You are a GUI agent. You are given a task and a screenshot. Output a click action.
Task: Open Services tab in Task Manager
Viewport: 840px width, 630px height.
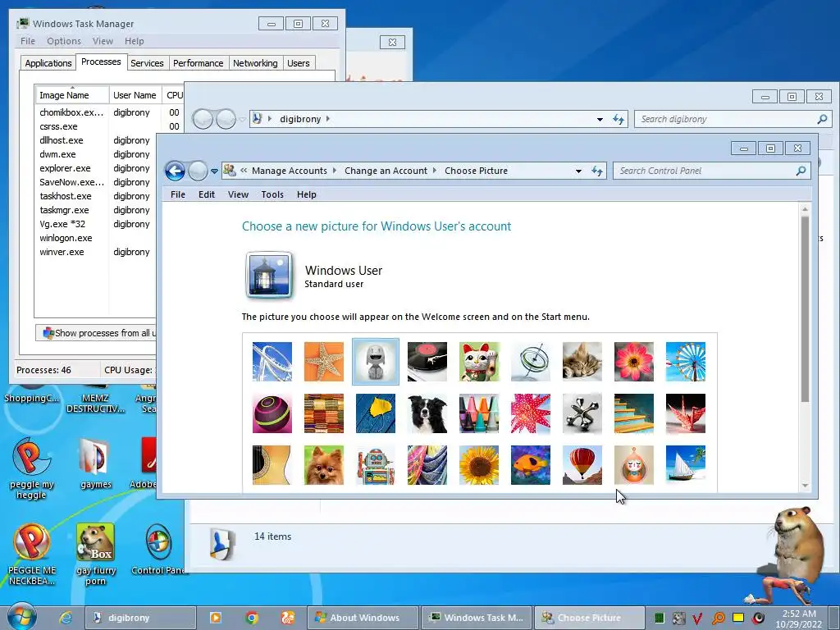point(147,63)
